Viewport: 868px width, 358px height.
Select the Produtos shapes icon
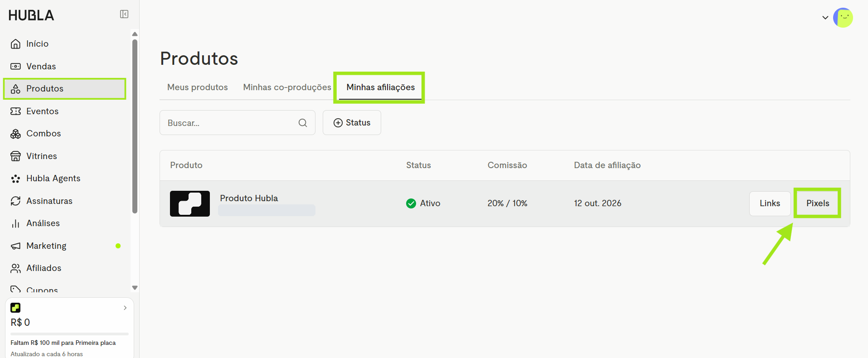(15, 89)
